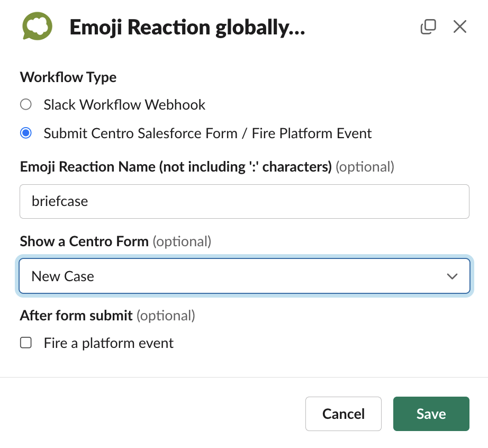Open modal in new window icon
Screen dimensions: 488x448
point(428,26)
